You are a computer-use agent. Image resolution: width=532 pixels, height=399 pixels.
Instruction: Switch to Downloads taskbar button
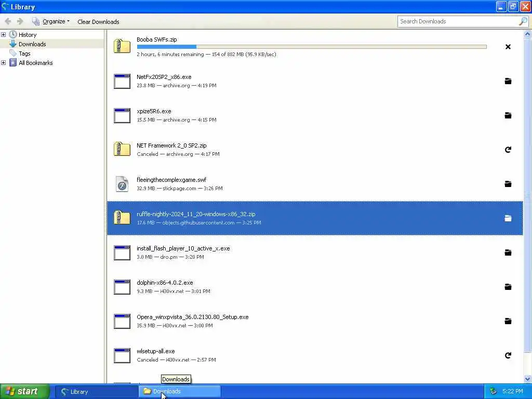[179, 392]
